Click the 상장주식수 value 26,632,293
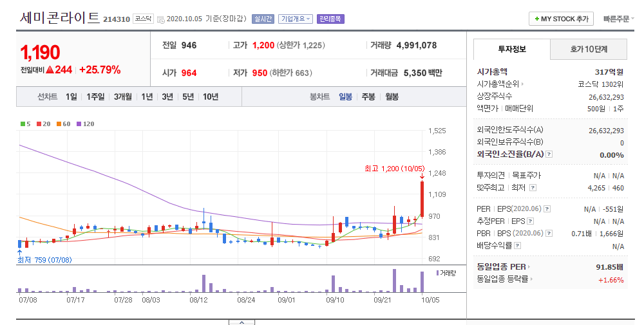The image size is (644, 325). [x=606, y=97]
